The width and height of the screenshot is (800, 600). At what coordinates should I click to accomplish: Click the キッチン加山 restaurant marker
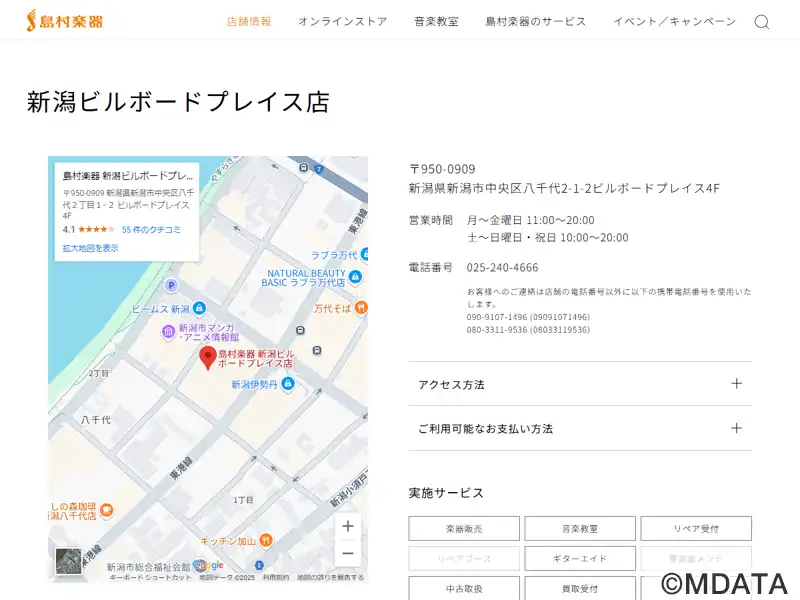click(265, 540)
